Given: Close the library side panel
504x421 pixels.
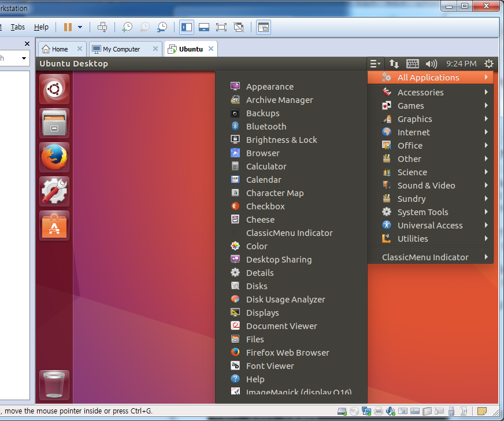Looking at the screenshot, I should [27, 44].
